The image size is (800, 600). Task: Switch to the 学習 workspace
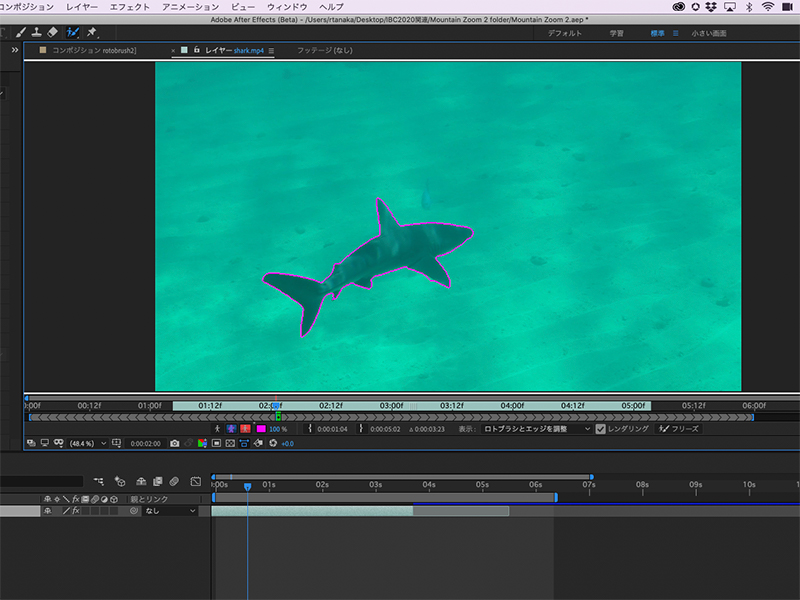tap(617, 33)
